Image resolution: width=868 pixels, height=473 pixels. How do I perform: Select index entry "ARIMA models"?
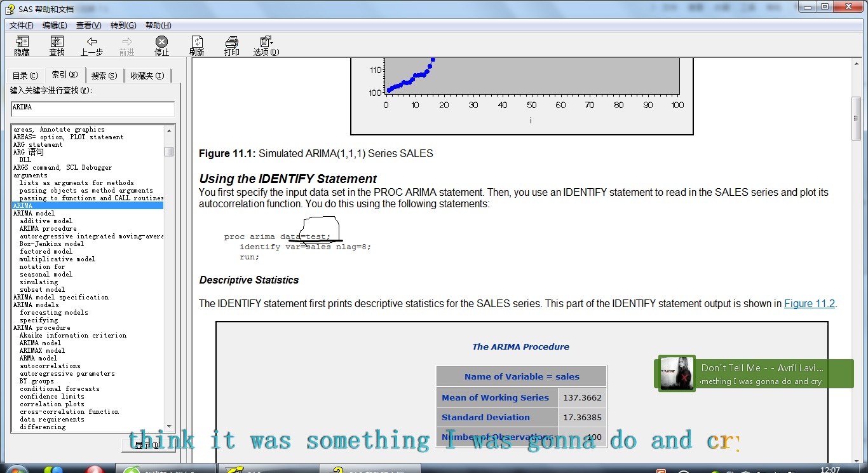click(x=36, y=305)
